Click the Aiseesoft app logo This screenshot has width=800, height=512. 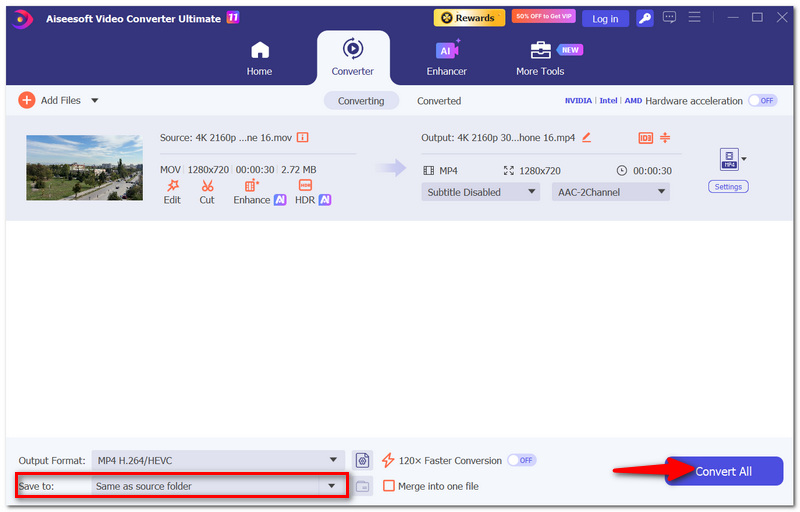coord(21,19)
